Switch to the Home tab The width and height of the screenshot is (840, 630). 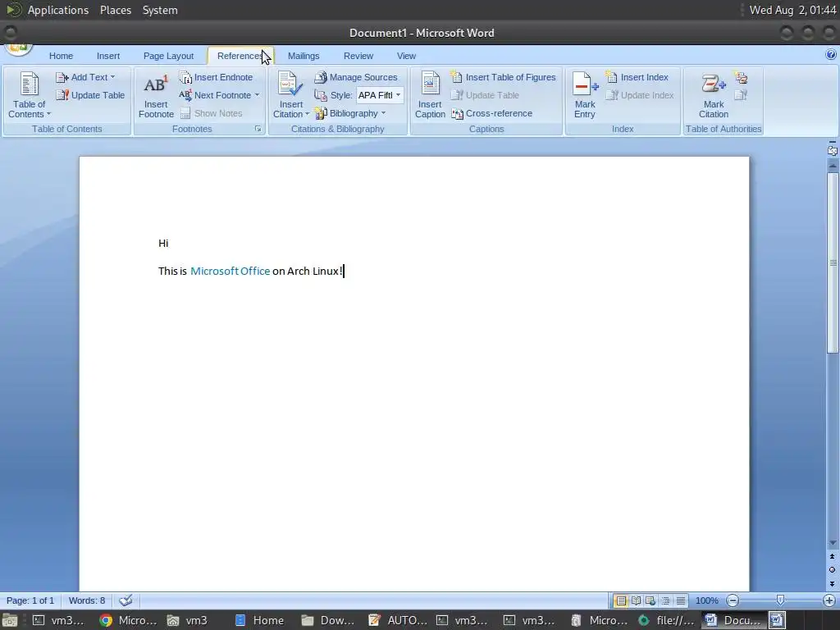coord(61,56)
